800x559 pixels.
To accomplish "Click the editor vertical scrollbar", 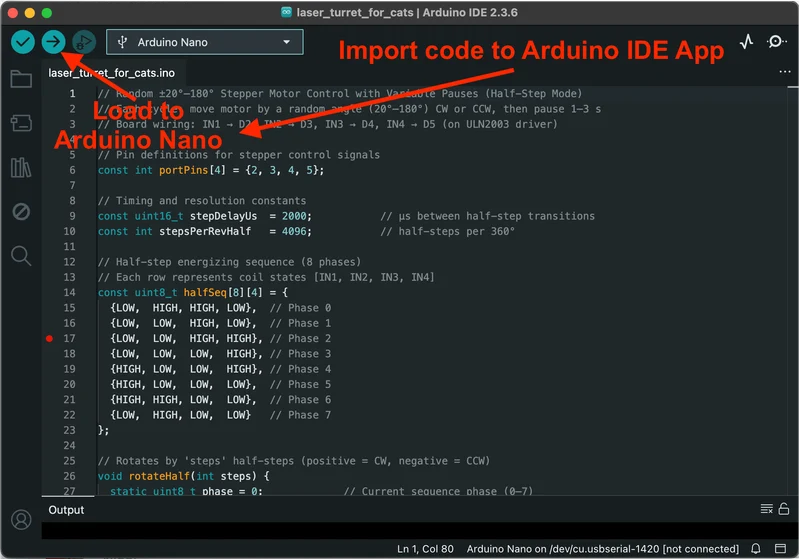I will click(x=792, y=291).
